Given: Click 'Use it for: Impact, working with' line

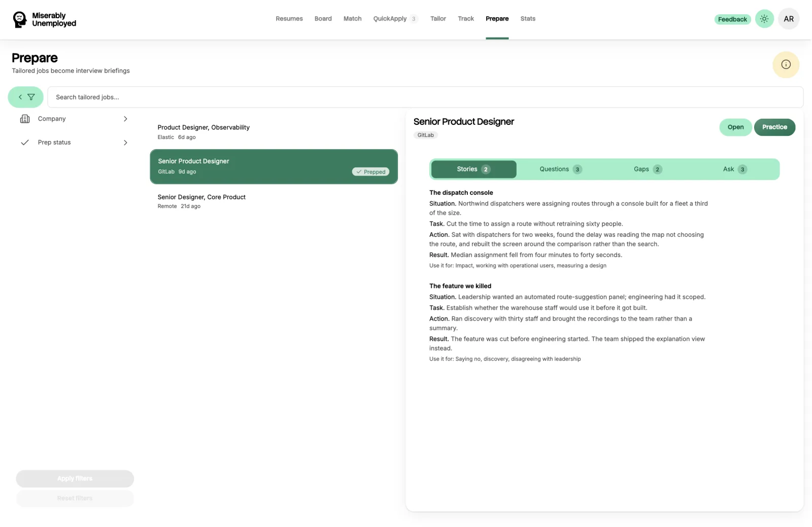Looking at the screenshot, I should (x=518, y=266).
